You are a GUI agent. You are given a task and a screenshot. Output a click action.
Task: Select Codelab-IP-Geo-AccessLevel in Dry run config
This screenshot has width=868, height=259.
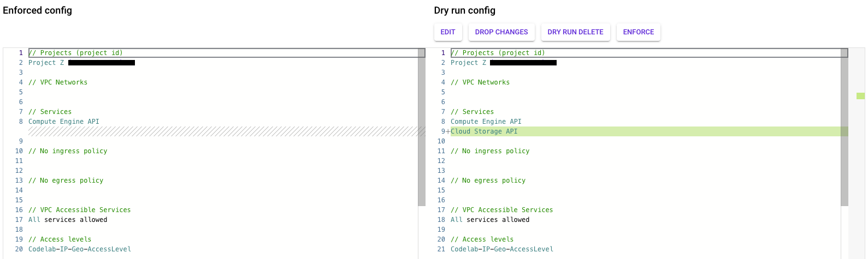(502, 249)
